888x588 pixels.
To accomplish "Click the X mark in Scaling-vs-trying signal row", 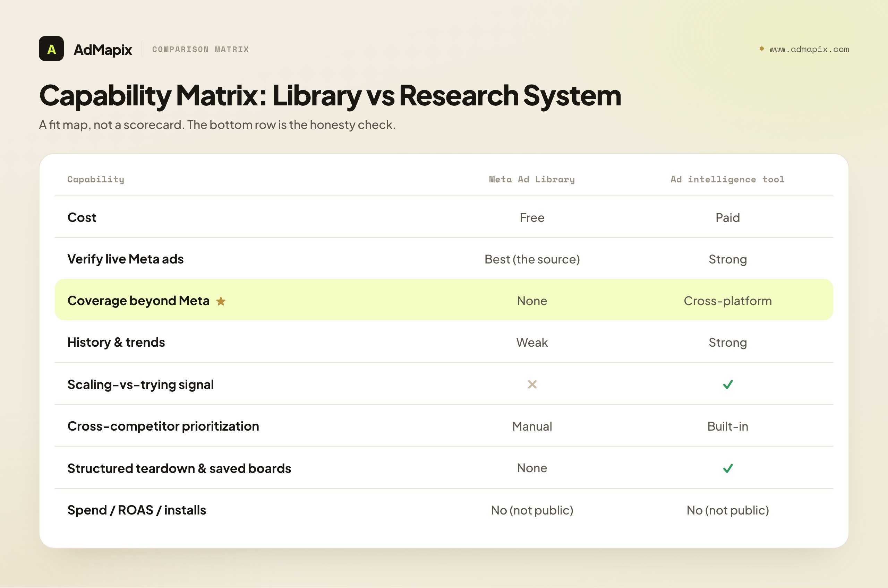I will point(532,384).
